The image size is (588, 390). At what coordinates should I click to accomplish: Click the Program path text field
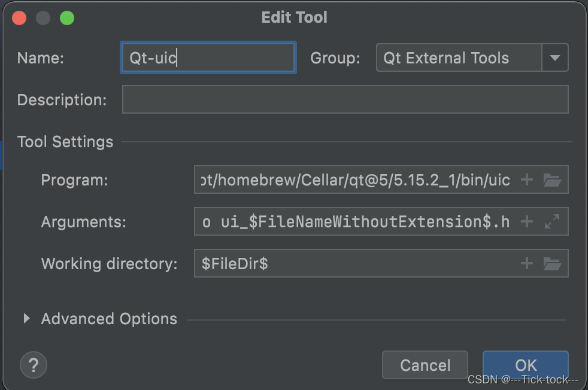point(356,180)
